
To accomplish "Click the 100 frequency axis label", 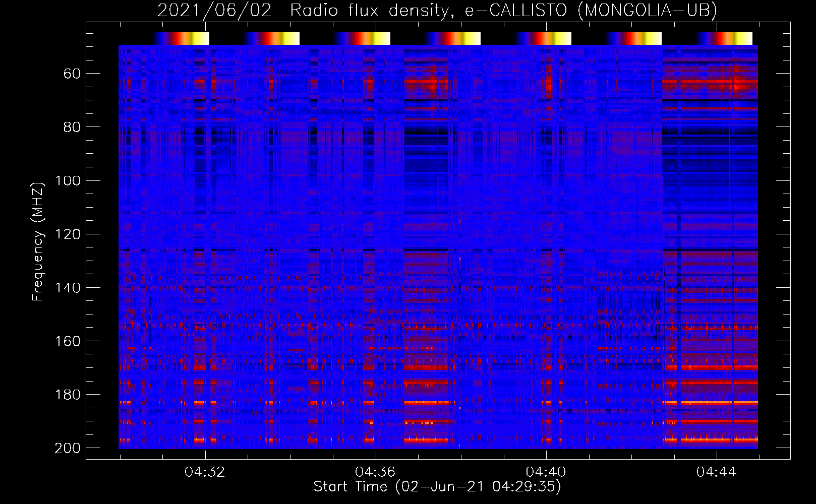I will pyautogui.click(x=68, y=181).
